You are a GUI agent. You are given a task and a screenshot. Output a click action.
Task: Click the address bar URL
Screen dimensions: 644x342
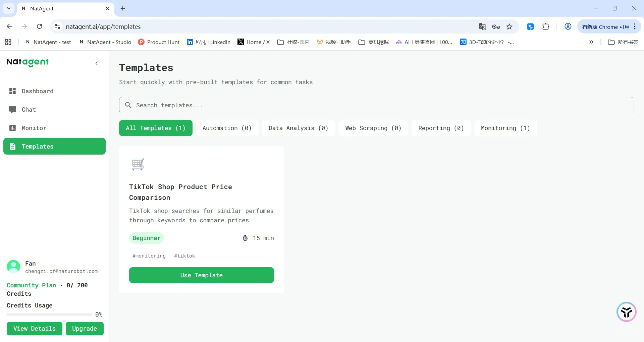click(x=103, y=26)
